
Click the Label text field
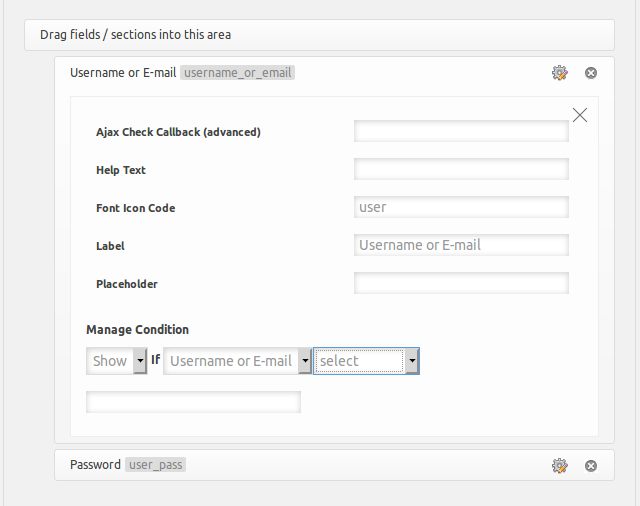click(461, 245)
